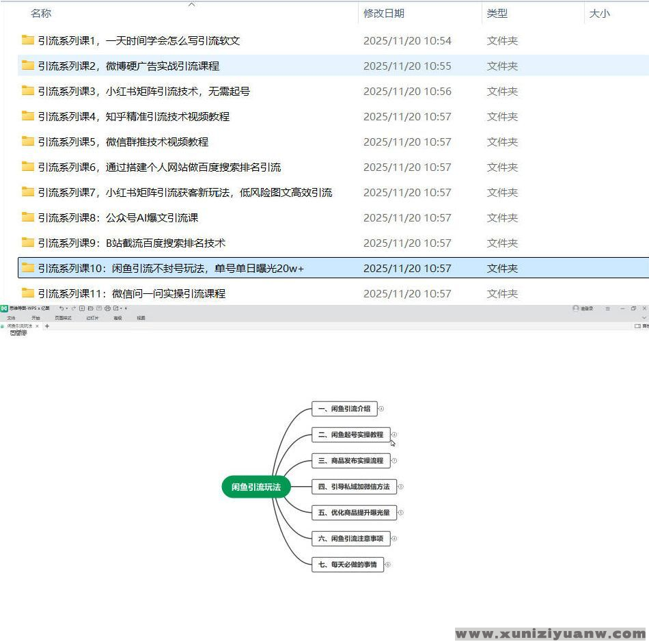Click the undo arrow in the quick toolbar
649x644 pixels.
[x=61, y=309]
